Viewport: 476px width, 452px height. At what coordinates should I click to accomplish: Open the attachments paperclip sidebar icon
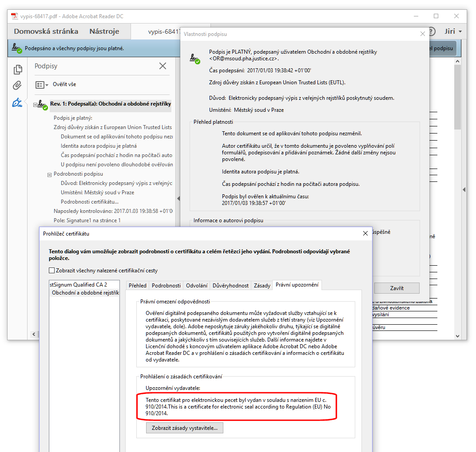click(17, 86)
